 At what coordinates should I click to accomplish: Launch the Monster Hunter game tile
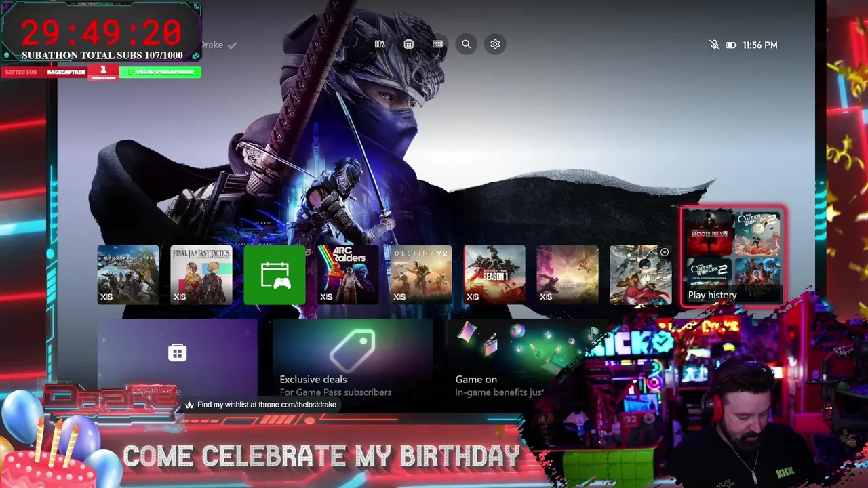click(x=128, y=274)
